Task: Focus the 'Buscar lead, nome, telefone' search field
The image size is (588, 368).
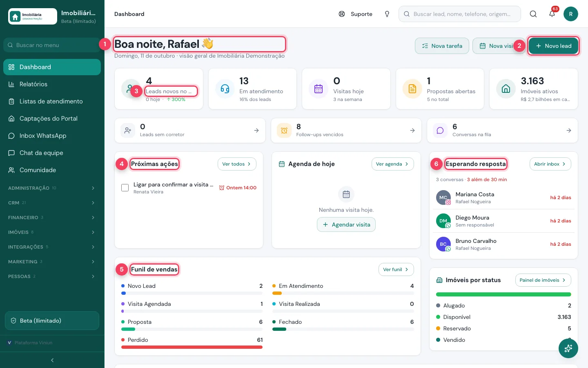Action: (x=460, y=14)
